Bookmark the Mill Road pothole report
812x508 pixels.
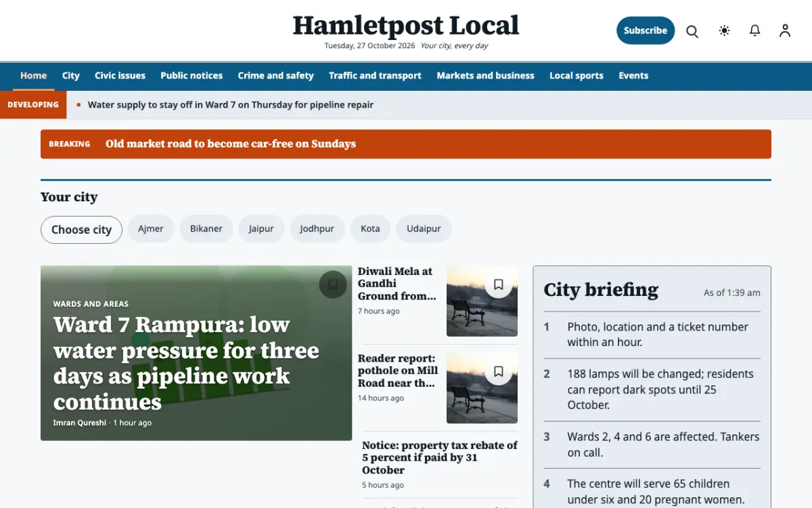point(499,372)
